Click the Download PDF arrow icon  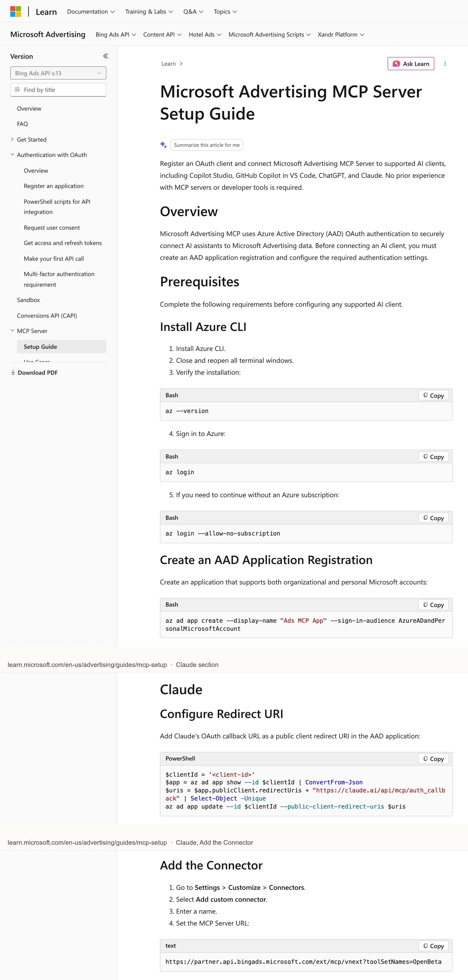13,372
